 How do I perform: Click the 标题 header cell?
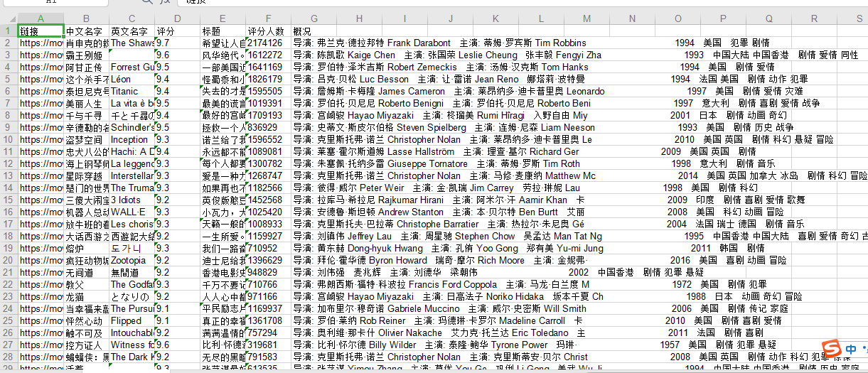223,31
